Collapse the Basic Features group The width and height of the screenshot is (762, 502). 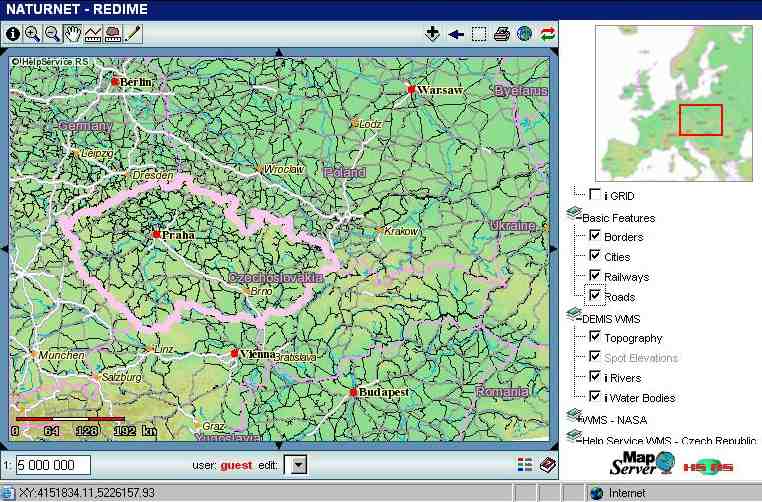tap(574, 215)
